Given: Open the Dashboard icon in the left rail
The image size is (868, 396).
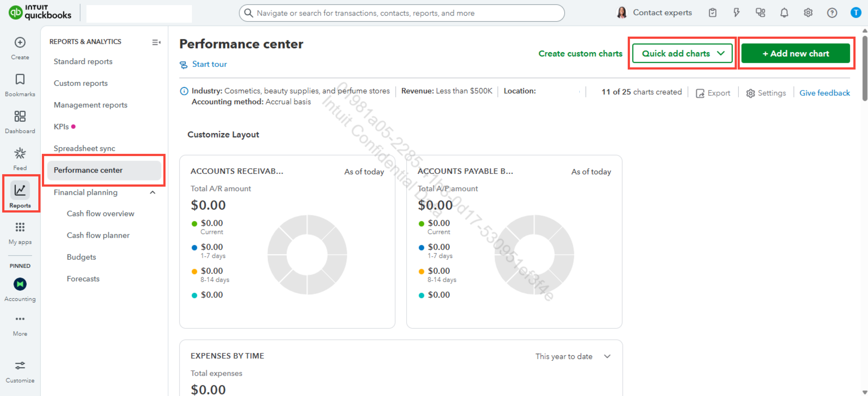Looking at the screenshot, I should (x=20, y=117).
